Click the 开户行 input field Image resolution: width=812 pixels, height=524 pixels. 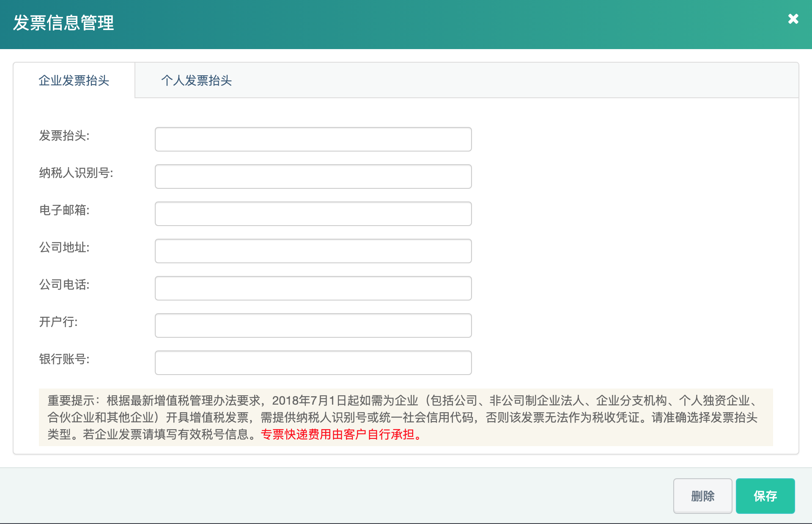tap(313, 325)
